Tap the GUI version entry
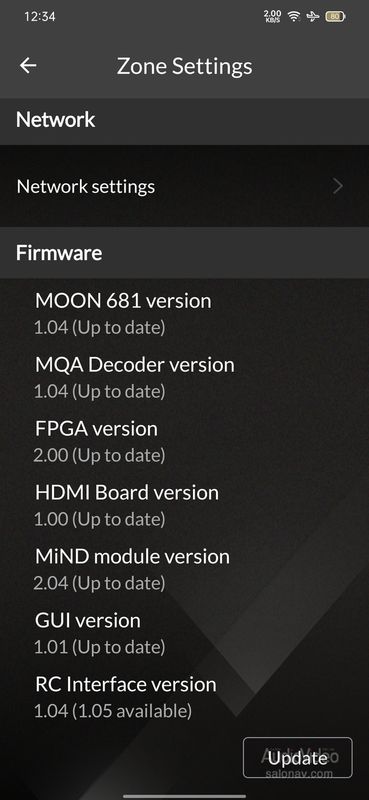 coord(100,633)
